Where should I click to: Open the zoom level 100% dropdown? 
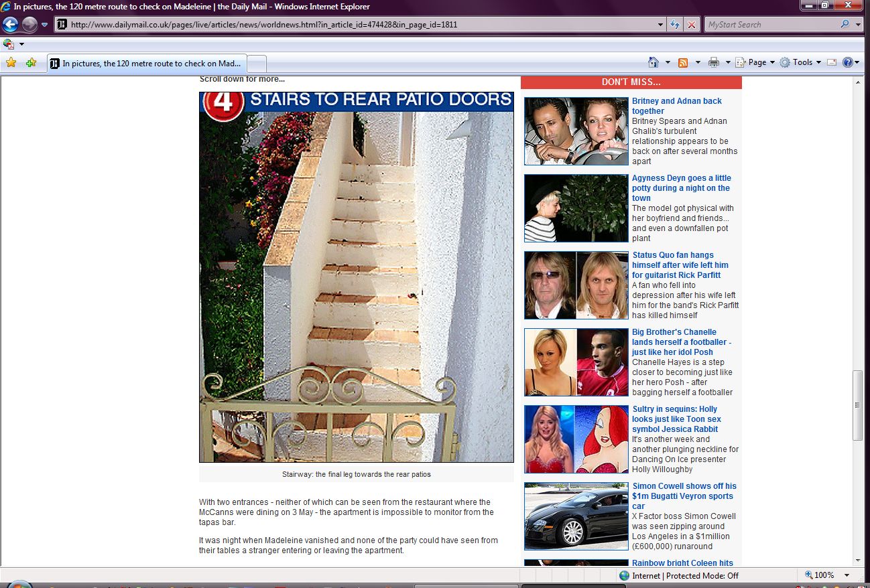(x=847, y=575)
